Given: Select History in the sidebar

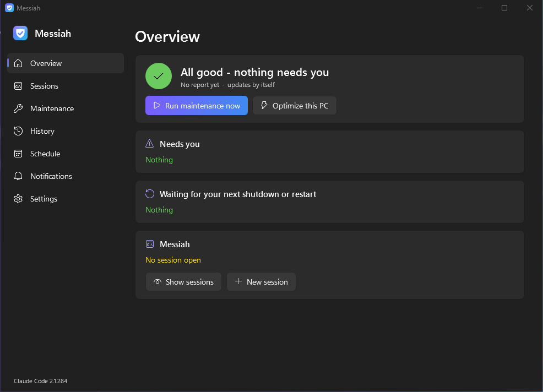Looking at the screenshot, I should (x=66, y=131).
